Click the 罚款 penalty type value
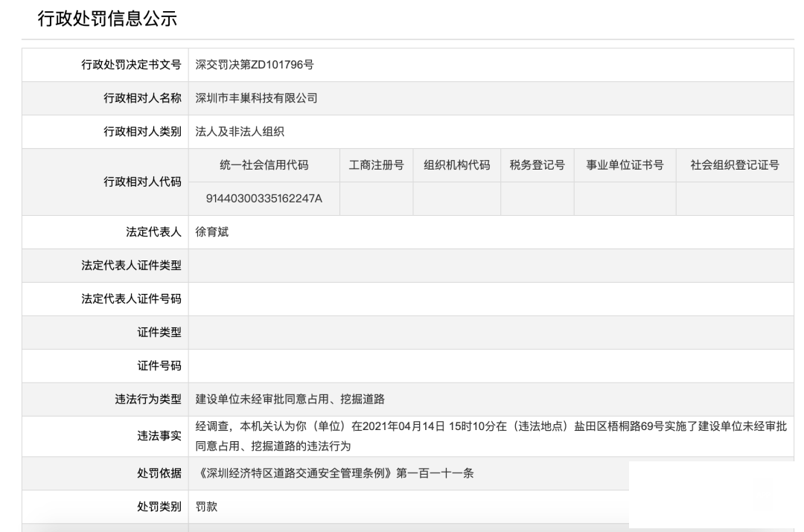The image size is (804, 532). coord(207,507)
